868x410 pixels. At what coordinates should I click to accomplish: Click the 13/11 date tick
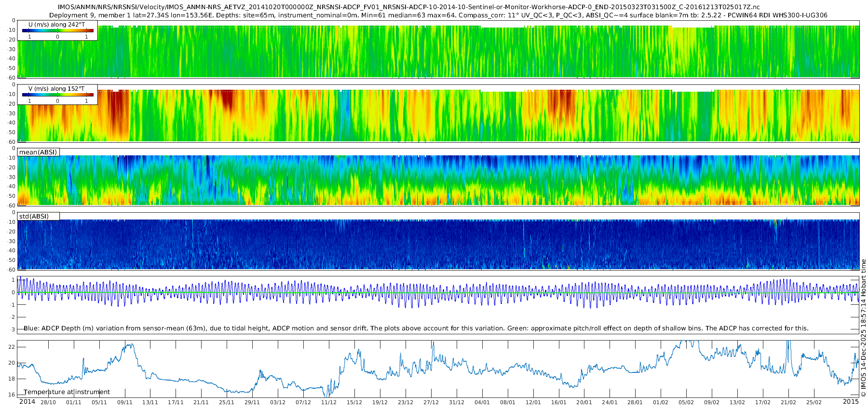tap(150, 402)
